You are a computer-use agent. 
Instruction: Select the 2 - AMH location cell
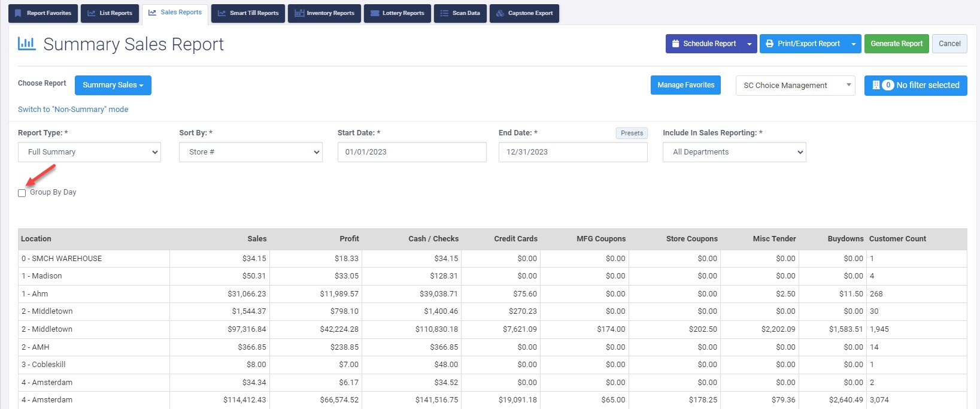point(94,347)
